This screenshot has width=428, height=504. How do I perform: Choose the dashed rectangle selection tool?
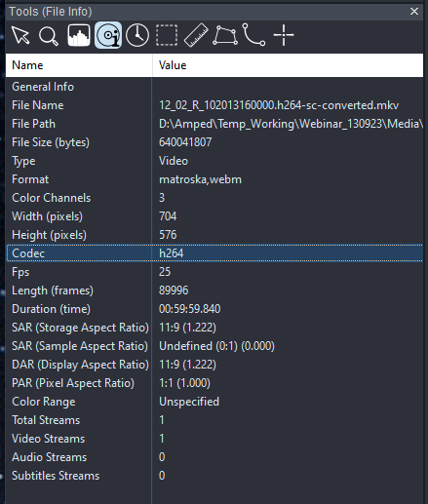tap(167, 35)
